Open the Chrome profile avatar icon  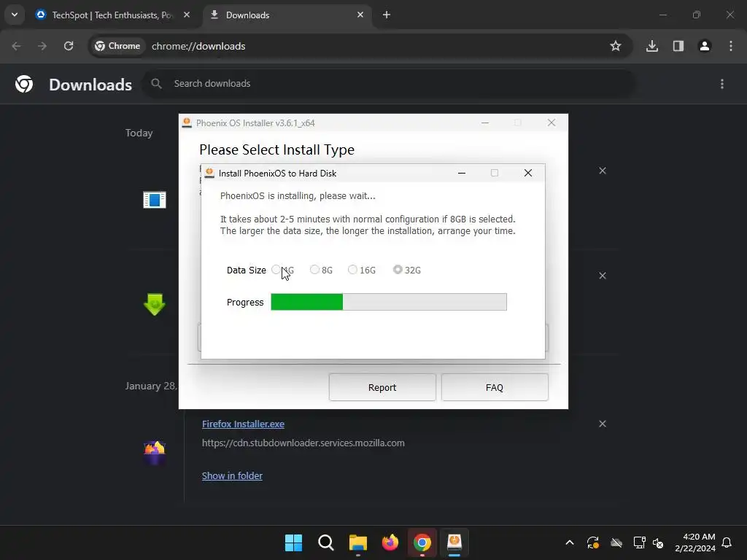point(705,46)
